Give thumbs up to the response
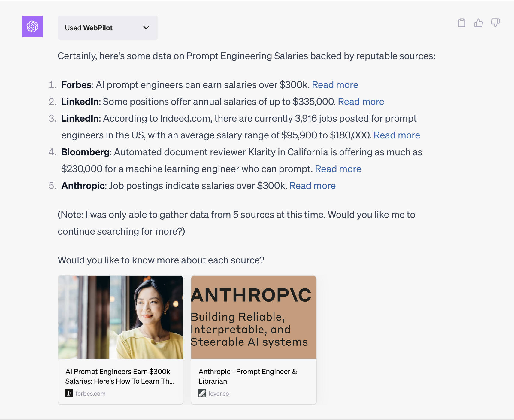Image resolution: width=514 pixels, height=420 pixels. 479,23
